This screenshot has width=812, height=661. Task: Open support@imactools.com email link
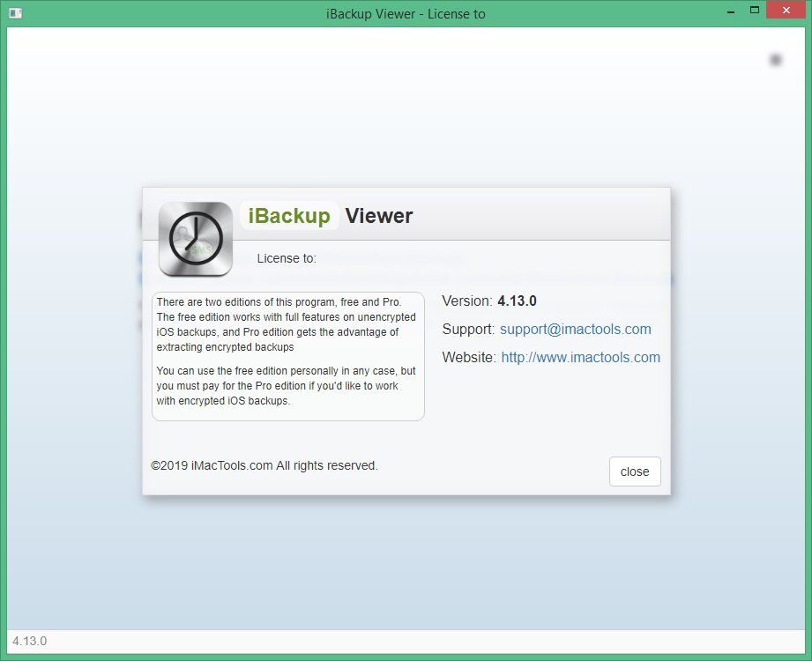click(575, 330)
